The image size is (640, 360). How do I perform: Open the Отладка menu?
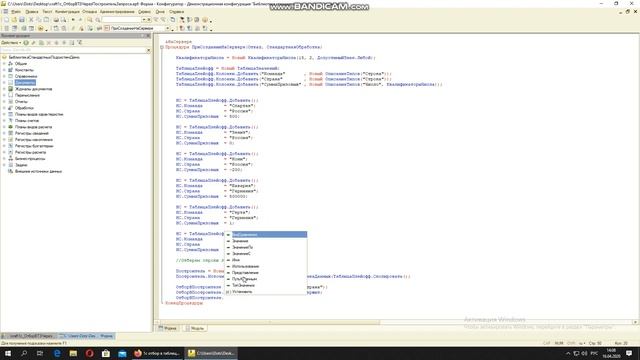coord(89,12)
